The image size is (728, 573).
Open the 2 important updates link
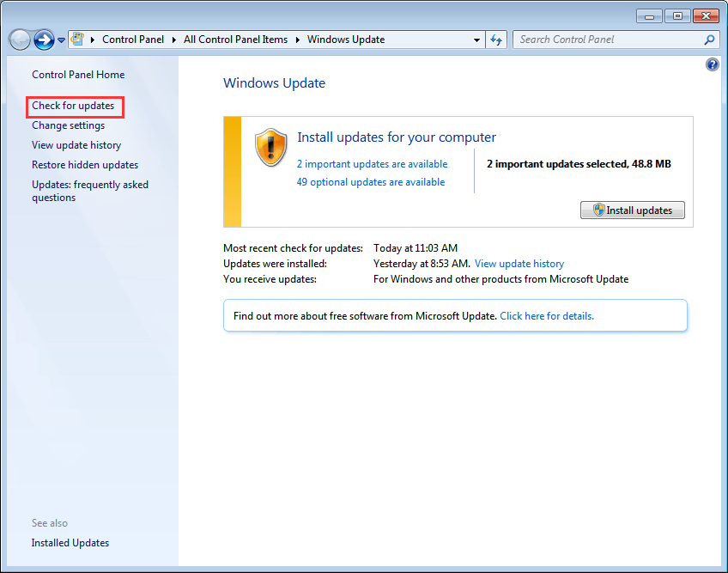[x=372, y=163]
